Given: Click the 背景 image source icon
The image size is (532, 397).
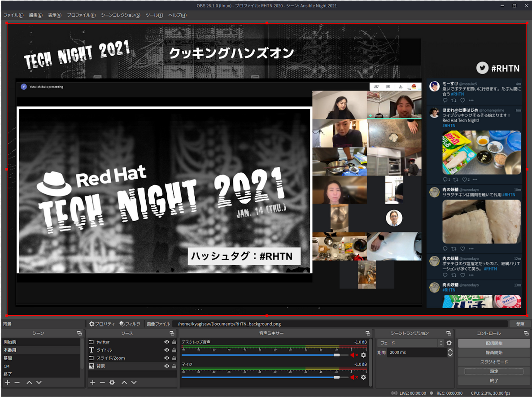Looking at the screenshot, I should (91, 366).
